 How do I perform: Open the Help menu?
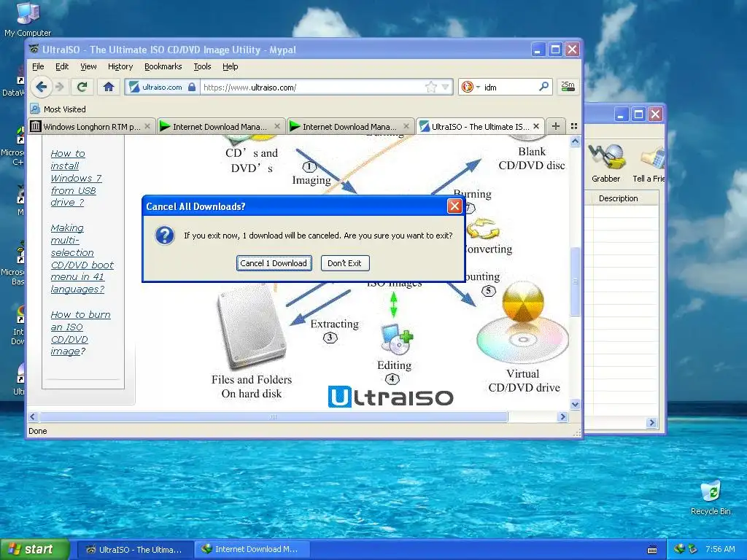point(230,66)
